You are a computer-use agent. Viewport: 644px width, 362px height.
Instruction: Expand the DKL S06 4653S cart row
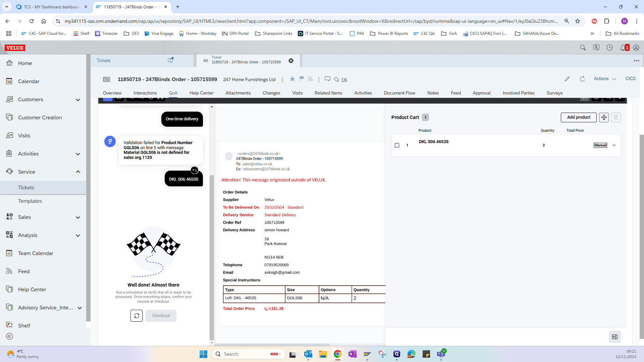coord(614,145)
